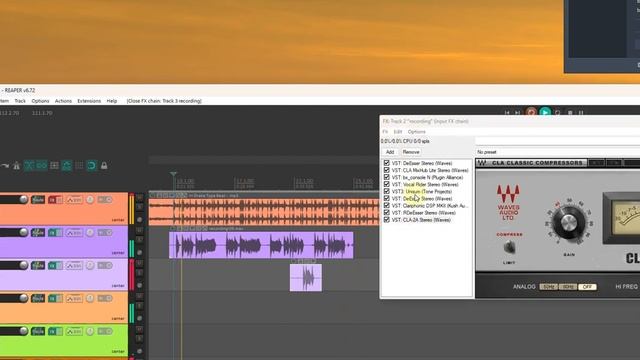
Task: Open the Track menu
Action: pos(20,101)
